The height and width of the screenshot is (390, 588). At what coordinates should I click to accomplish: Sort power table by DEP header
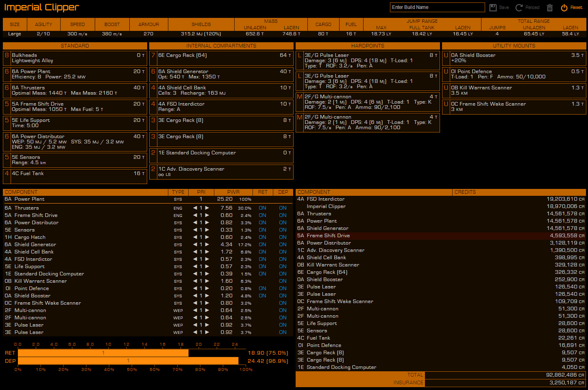(x=283, y=192)
